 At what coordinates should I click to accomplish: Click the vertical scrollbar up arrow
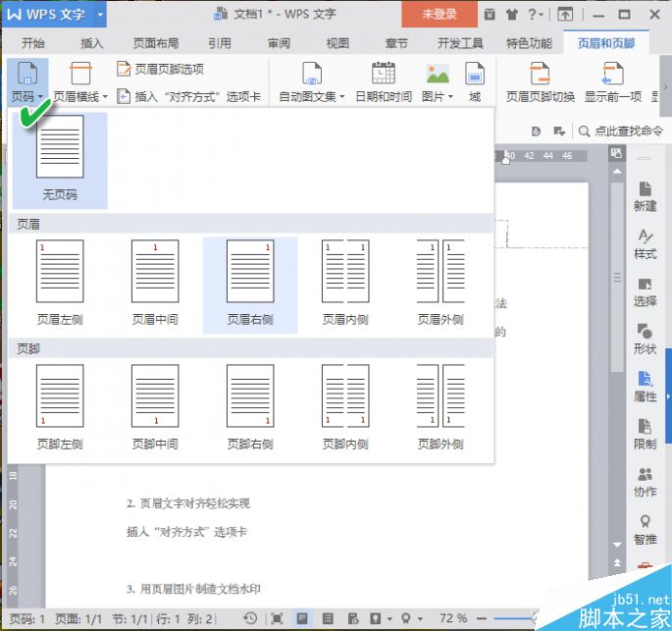click(617, 171)
